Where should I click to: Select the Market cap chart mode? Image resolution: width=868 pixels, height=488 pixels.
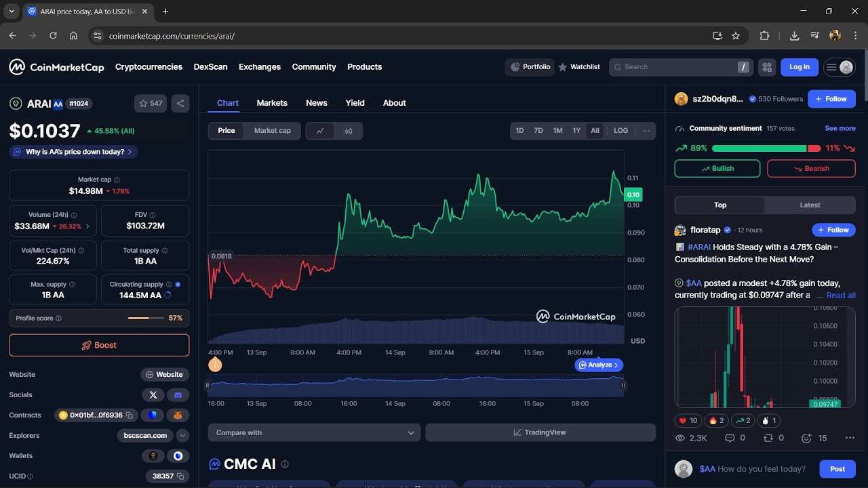pos(273,131)
